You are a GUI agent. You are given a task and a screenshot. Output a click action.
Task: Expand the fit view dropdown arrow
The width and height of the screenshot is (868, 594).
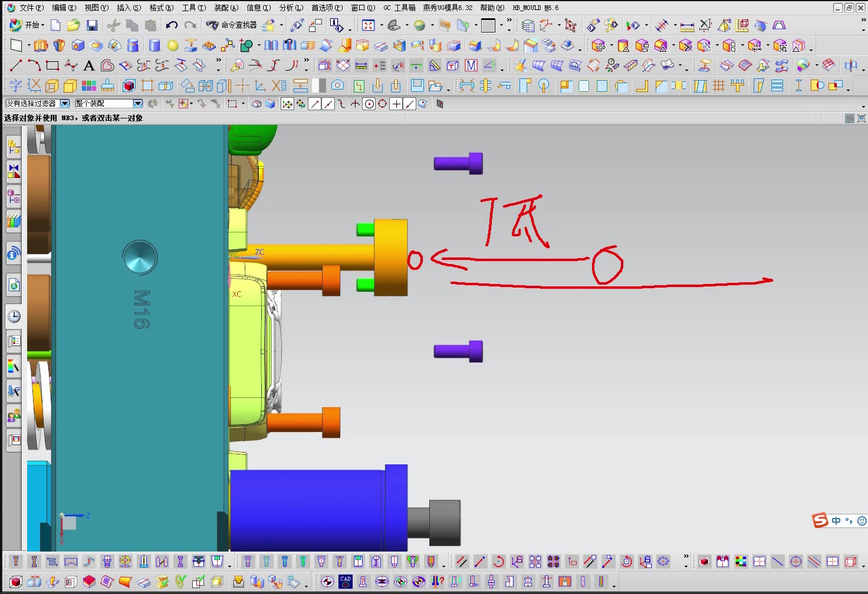click(x=381, y=25)
